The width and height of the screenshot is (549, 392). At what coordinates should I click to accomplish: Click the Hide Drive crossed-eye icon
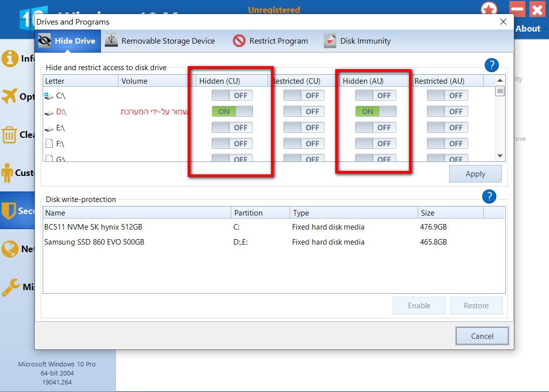pyautogui.click(x=45, y=41)
